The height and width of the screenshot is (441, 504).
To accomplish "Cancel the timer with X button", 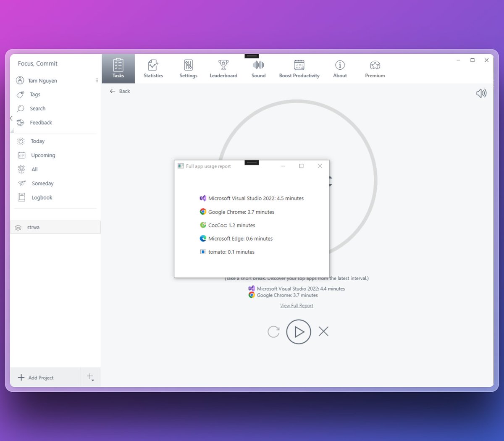I will (323, 332).
